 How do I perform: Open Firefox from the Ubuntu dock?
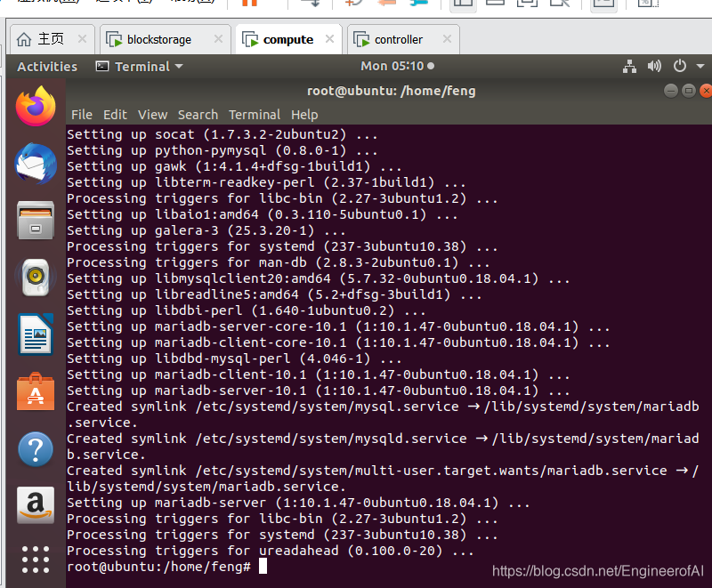click(36, 107)
